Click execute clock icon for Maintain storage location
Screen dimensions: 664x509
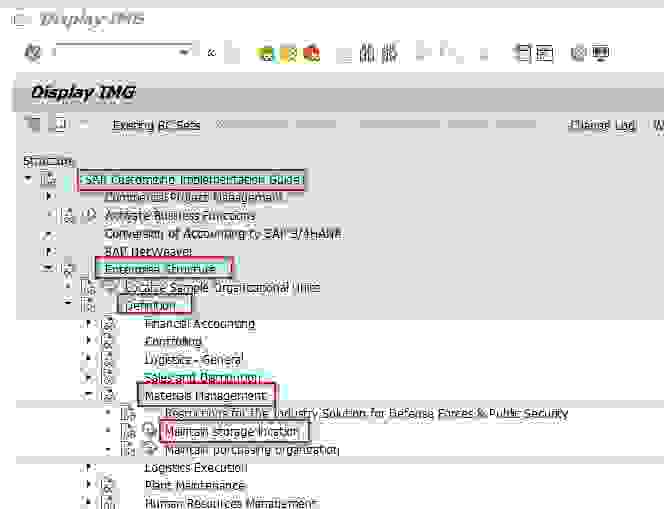tap(149, 431)
